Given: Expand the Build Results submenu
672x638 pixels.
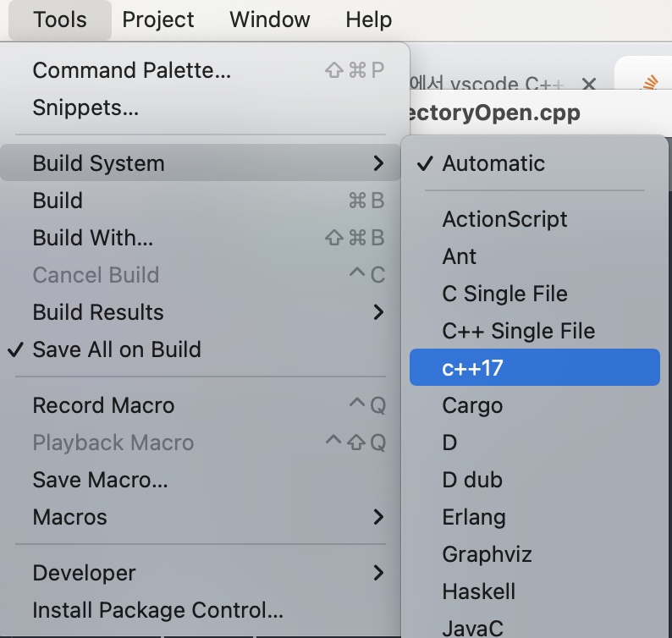Looking at the screenshot, I should tap(200, 312).
